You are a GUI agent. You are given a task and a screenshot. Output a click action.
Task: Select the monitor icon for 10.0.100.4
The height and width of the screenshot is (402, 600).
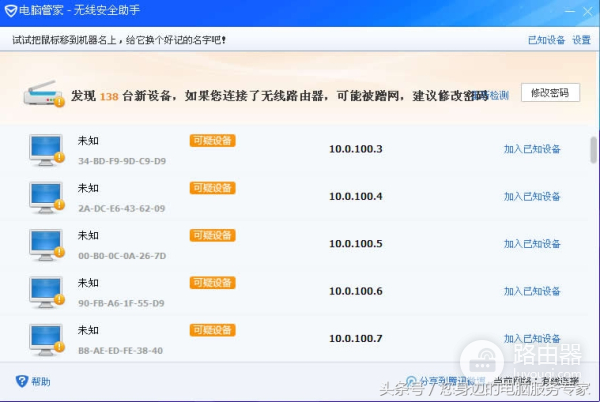tap(46, 198)
